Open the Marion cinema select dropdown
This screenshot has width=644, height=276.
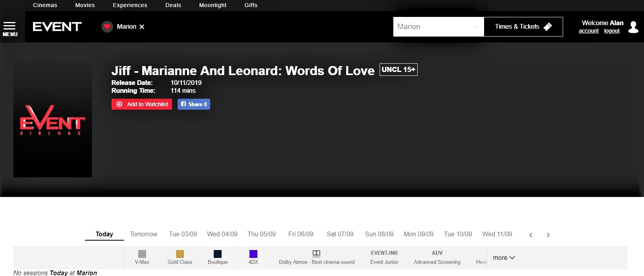point(439,27)
